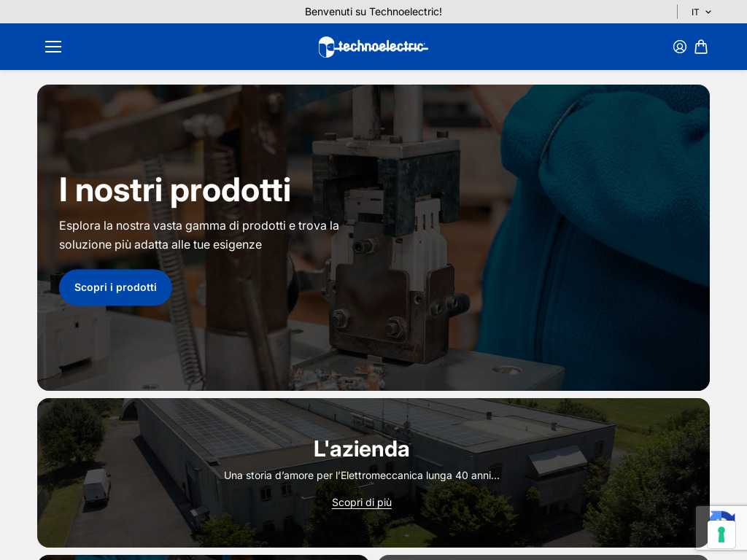Viewport: 747px width, 560px height.
Task: Open the shopping bag cart
Action: [x=701, y=47]
